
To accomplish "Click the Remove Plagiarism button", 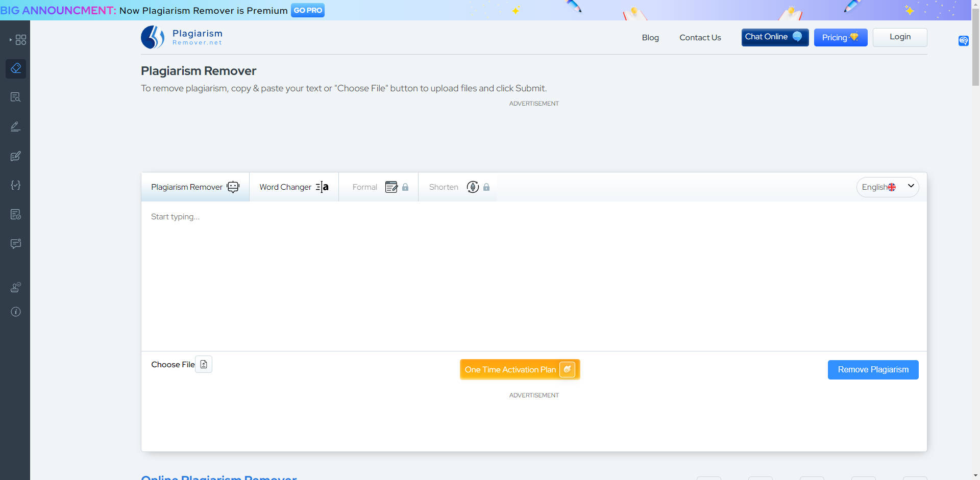I will coord(873,370).
